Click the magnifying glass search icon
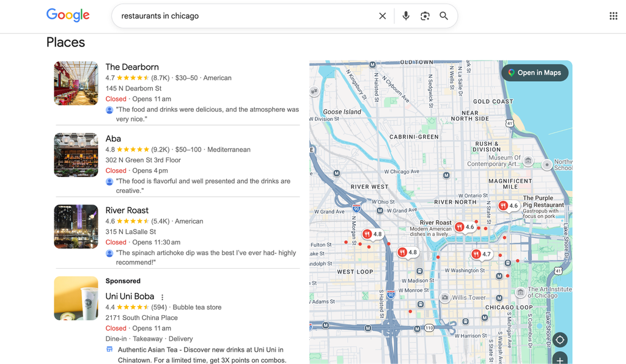The width and height of the screenshot is (626, 364). [x=444, y=16]
